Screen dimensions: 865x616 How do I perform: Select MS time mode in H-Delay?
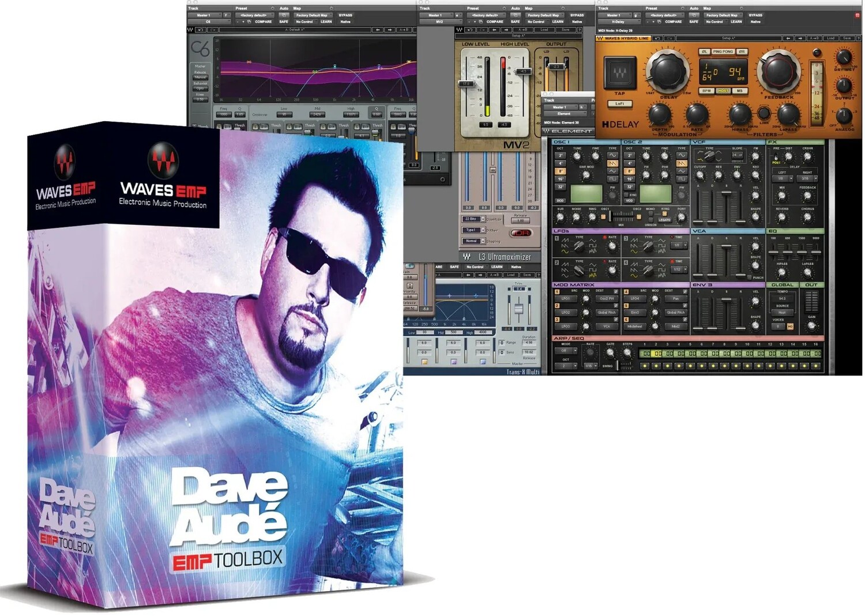click(739, 91)
